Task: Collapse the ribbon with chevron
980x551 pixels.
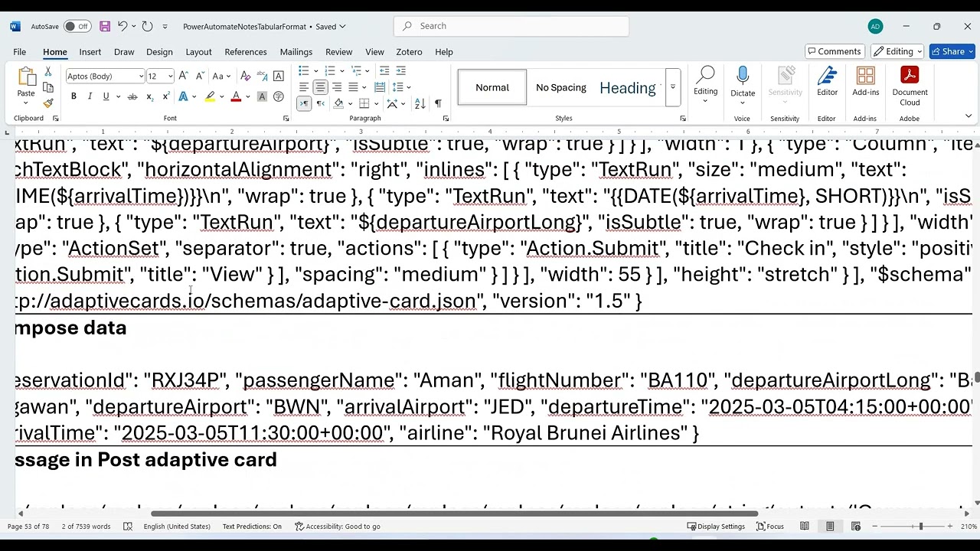Action: tap(968, 116)
